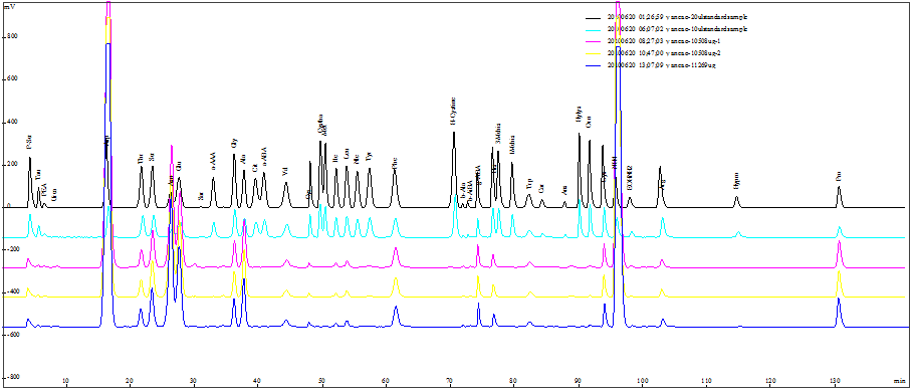Click the Gly peak label
This screenshot has width=914, height=391.
click(x=234, y=143)
